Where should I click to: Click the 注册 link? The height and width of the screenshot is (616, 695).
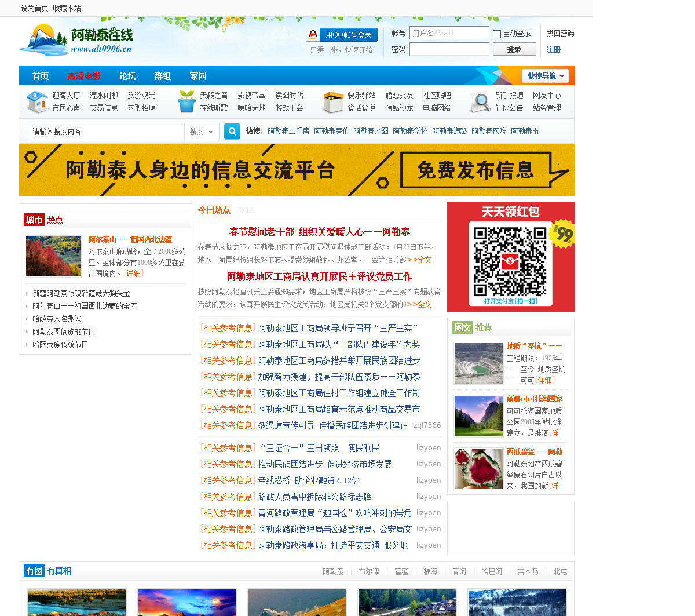[553, 50]
